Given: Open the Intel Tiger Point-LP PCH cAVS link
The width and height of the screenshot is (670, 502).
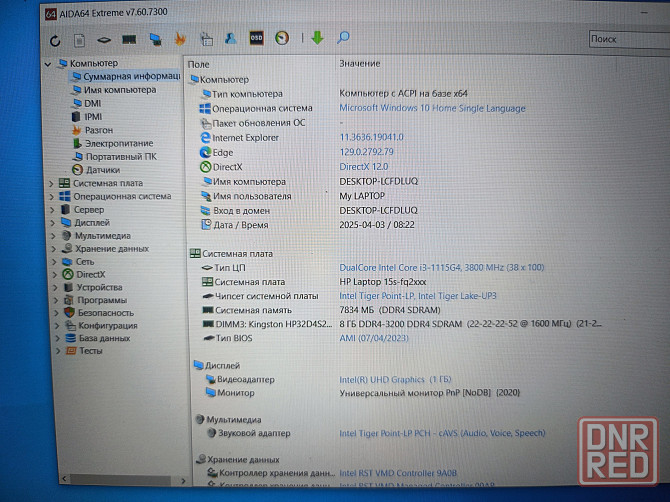Looking at the screenshot, I should (x=442, y=433).
